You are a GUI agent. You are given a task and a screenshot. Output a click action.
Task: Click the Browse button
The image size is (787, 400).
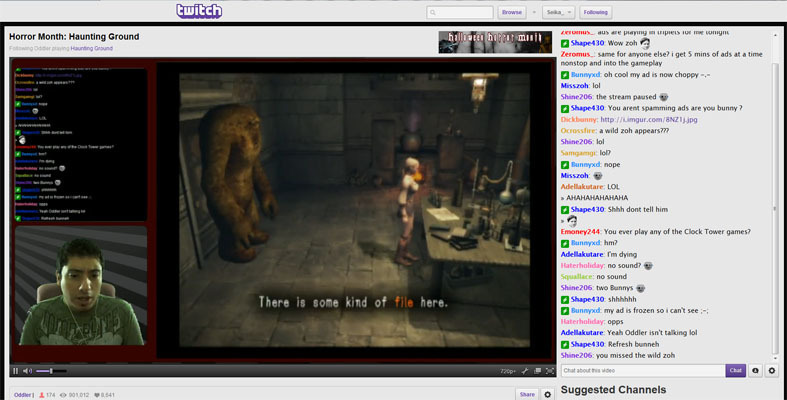coord(511,12)
